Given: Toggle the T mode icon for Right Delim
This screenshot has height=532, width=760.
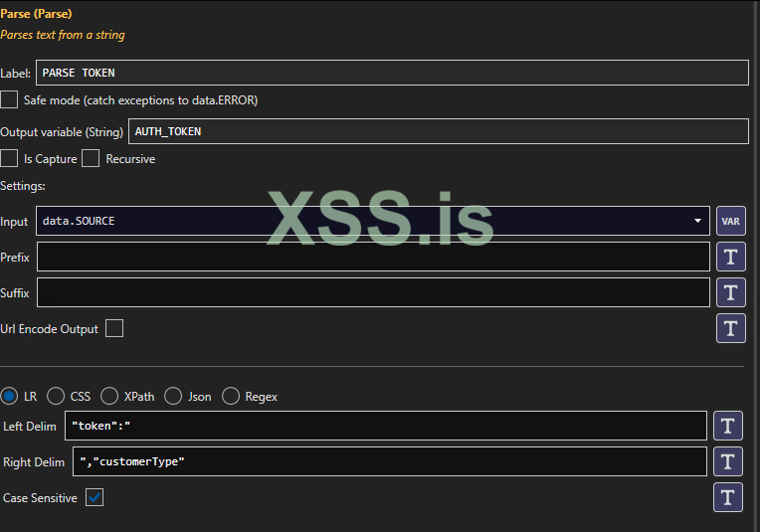Looking at the screenshot, I should point(727,461).
